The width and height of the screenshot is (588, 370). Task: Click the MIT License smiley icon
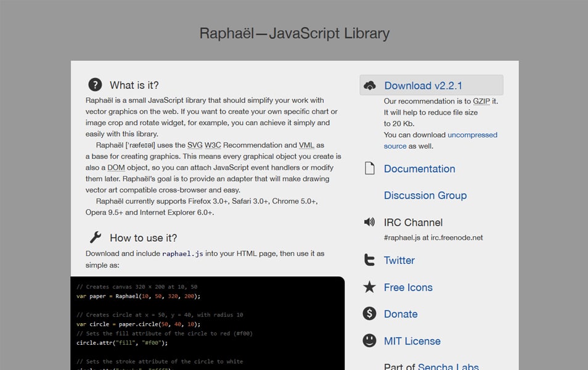(x=369, y=340)
